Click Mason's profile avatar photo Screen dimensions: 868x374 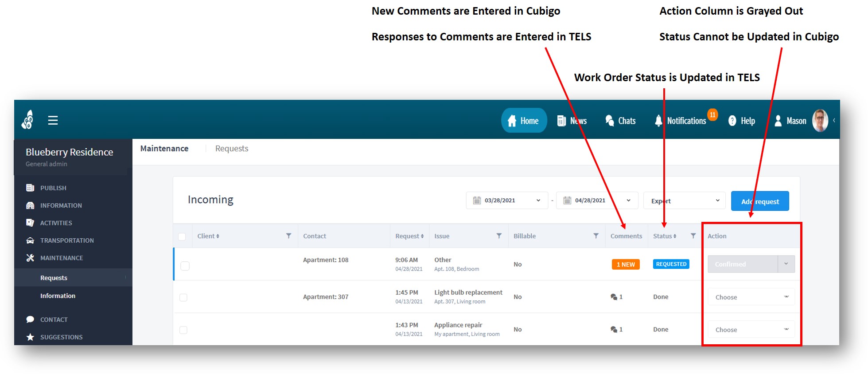(x=820, y=120)
